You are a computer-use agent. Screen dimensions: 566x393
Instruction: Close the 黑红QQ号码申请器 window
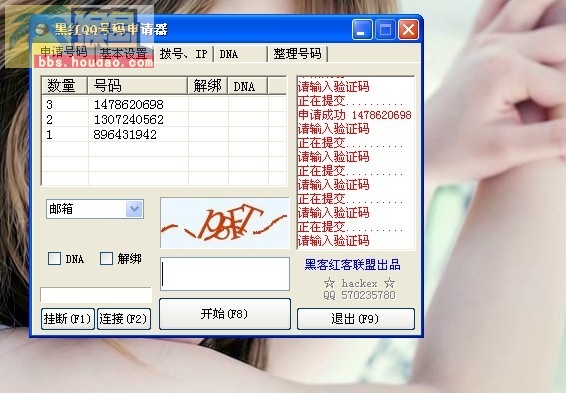pyautogui.click(x=408, y=30)
